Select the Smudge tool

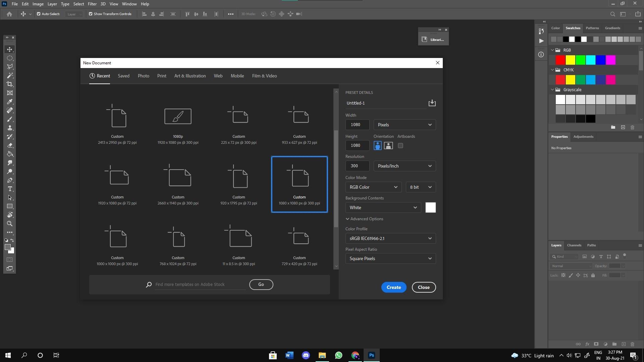[10, 163]
